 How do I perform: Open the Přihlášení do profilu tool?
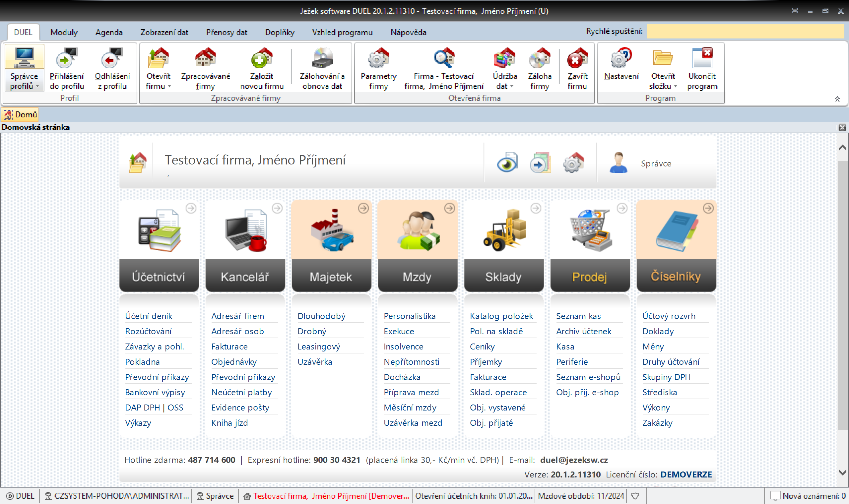click(67, 68)
